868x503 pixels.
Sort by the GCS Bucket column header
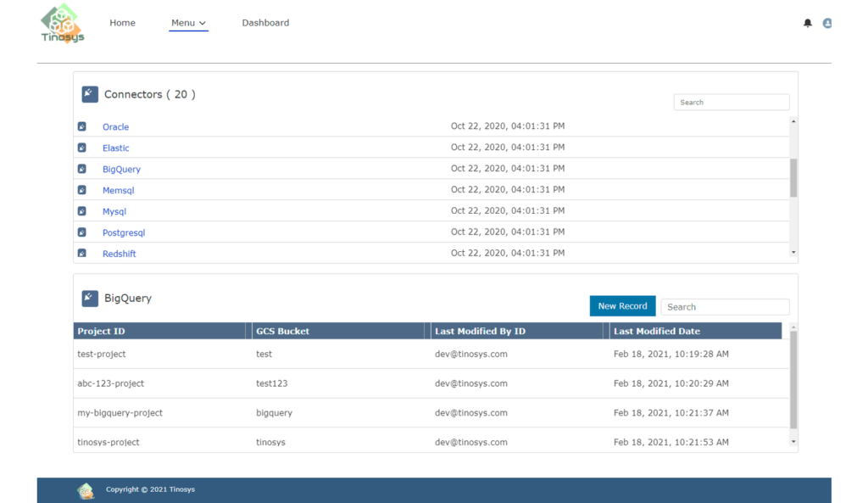tap(282, 331)
